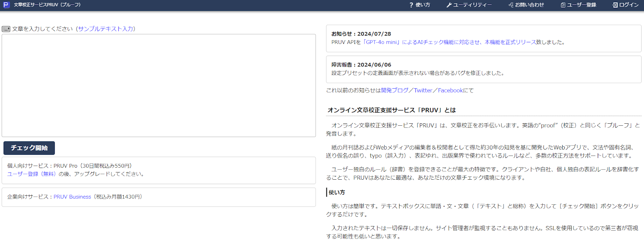Screen dimensions: 644x247
Task: Expand the ユーティリティー menu label
Action: [x=472, y=5]
